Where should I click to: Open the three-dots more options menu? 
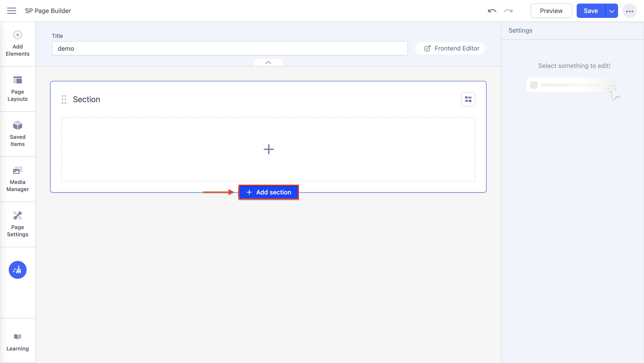point(629,11)
